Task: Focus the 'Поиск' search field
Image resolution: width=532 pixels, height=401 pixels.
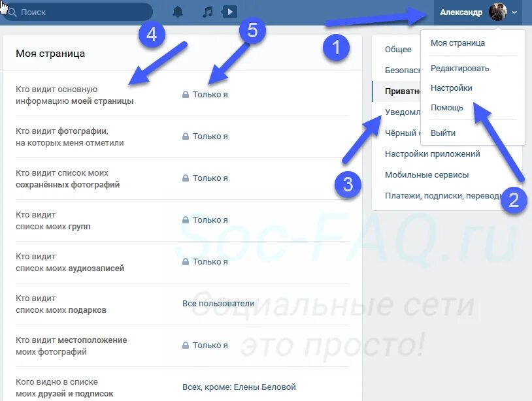Action: (78, 12)
